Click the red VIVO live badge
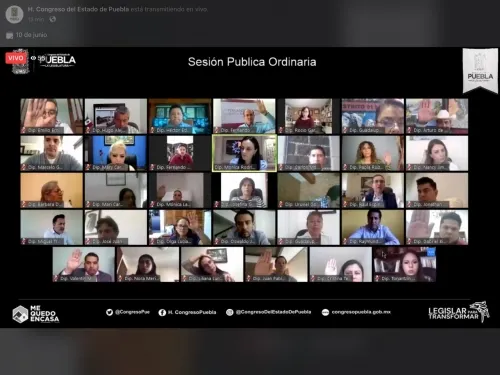The height and width of the screenshot is (375, 500). click(x=15, y=58)
